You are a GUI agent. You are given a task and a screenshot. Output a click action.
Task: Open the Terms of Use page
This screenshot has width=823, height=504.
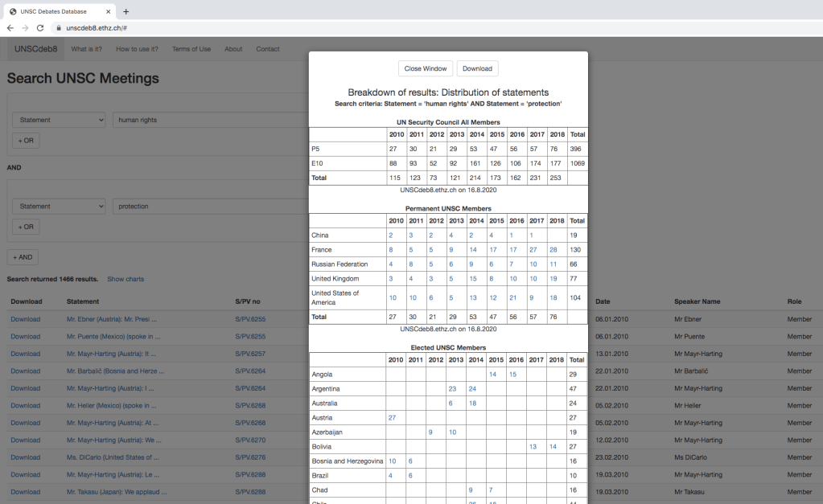pos(191,49)
